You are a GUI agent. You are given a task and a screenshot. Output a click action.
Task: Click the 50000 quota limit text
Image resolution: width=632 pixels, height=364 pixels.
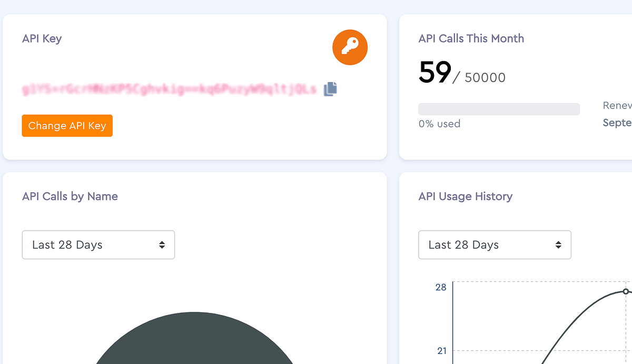point(483,77)
